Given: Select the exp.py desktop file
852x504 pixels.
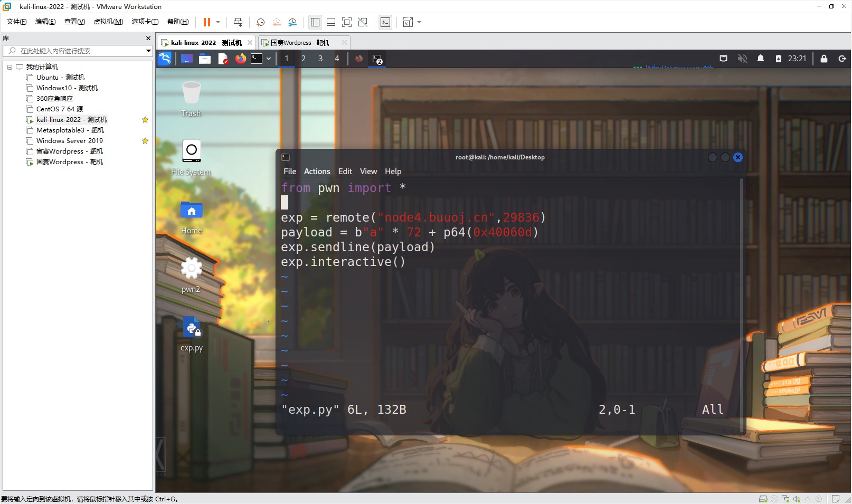Looking at the screenshot, I should tap(191, 334).
